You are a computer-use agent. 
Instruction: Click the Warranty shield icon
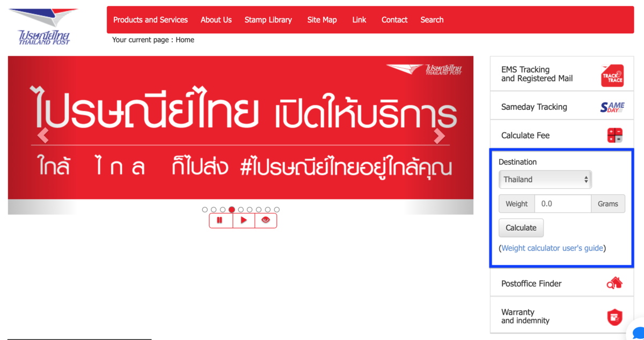pyautogui.click(x=614, y=316)
